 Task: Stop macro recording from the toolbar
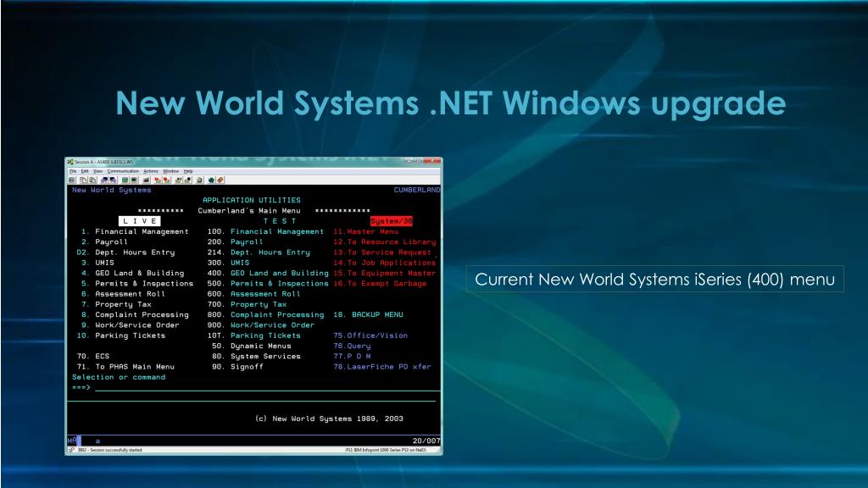click(166, 180)
